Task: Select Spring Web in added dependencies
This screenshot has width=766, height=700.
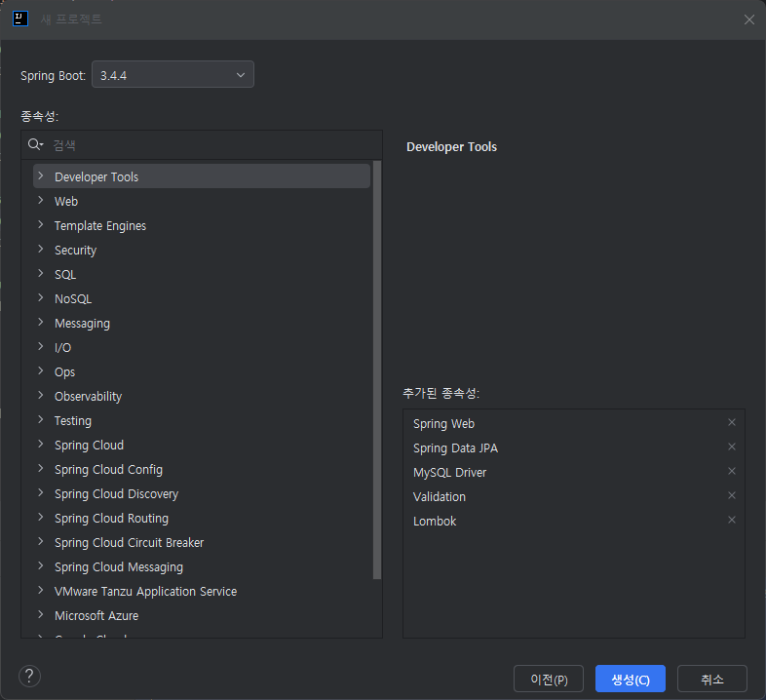Action: (x=443, y=424)
